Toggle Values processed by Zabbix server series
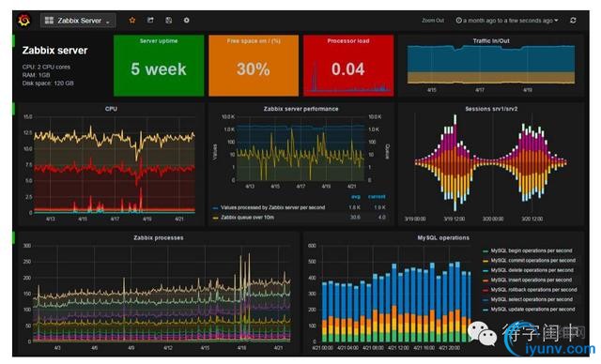The image size is (601, 364). coord(270,207)
